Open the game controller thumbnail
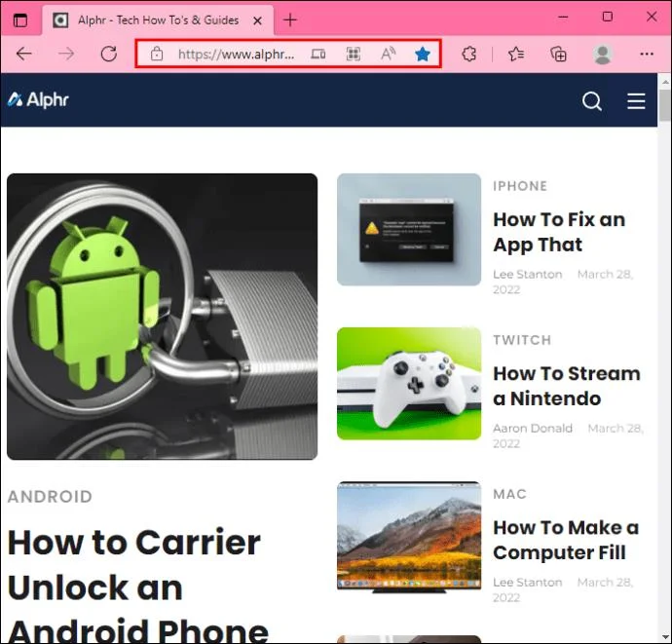This screenshot has height=644, width=672. (x=409, y=383)
